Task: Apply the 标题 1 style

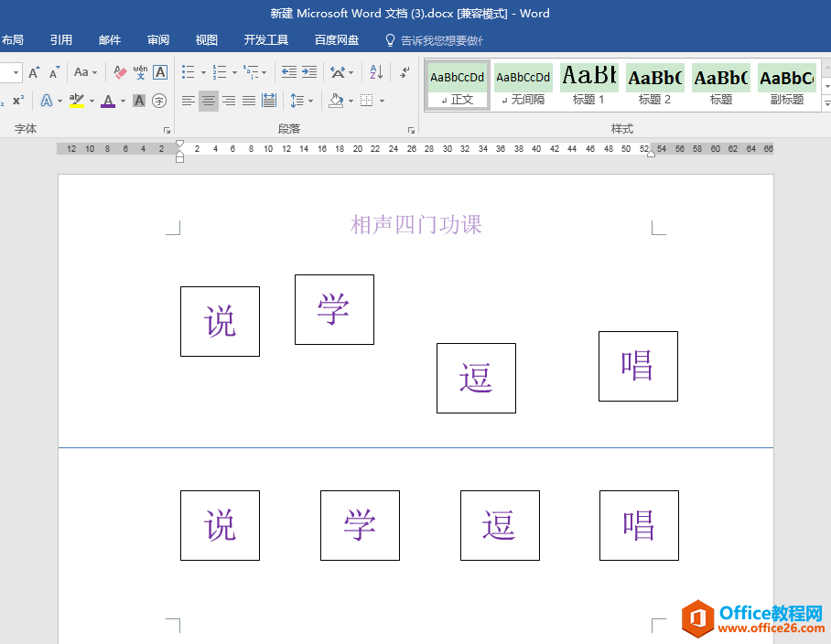Action: pyautogui.click(x=588, y=85)
